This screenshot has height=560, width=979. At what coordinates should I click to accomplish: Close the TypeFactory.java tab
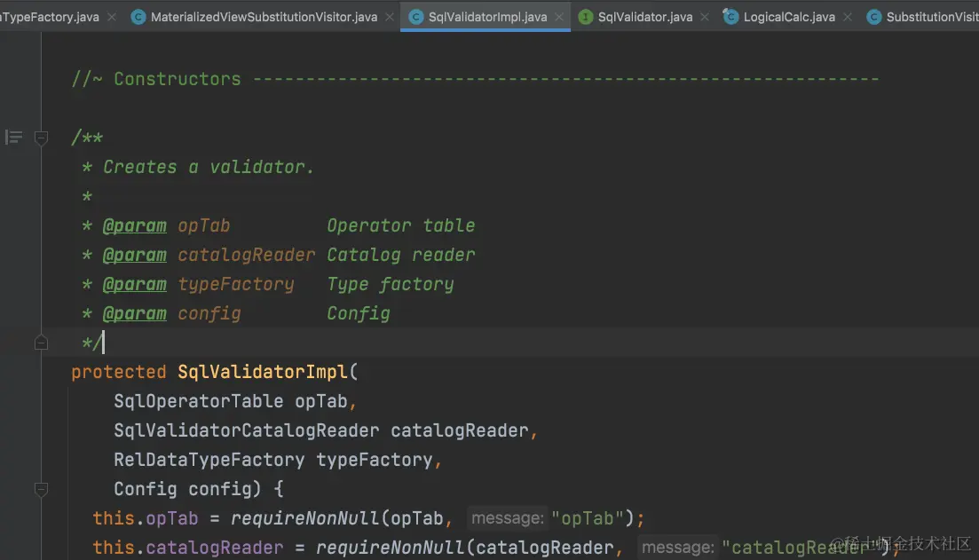112,17
